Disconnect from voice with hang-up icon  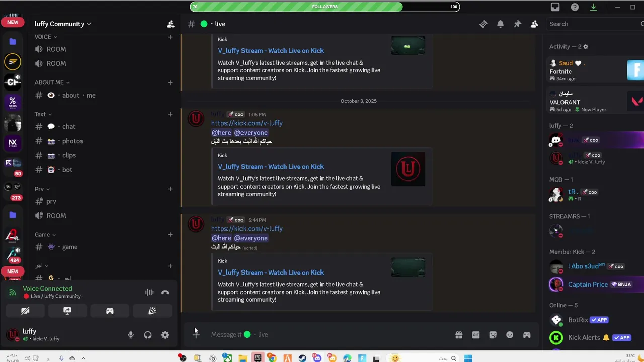pyautogui.click(x=165, y=292)
